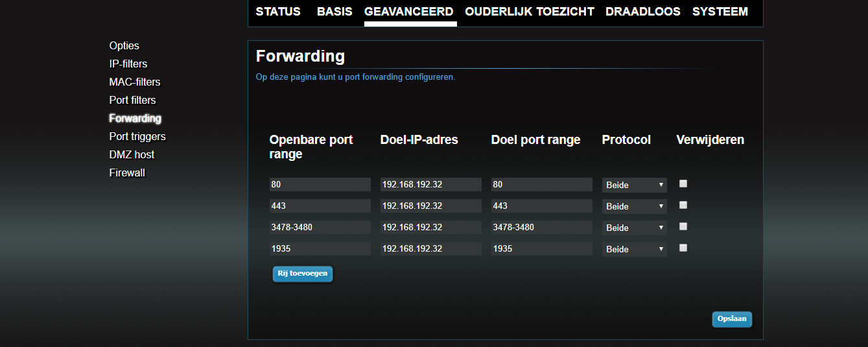Viewport: 868px width, 347px height.
Task: Switch to the STATUS tab
Action: [x=278, y=12]
